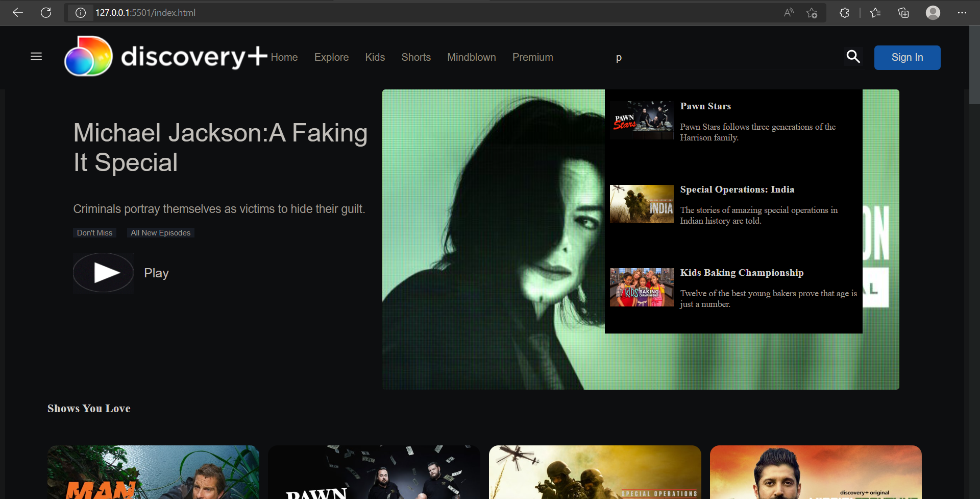Click 'Twelve of the best young bakers' text
Image resolution: width=980 pixels, height=499 pixels.
tap(768, 299)
